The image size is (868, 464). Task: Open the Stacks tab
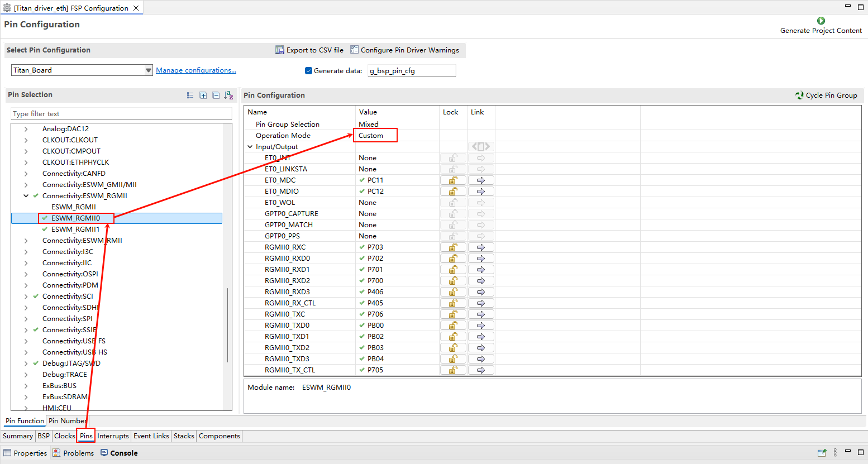coord(184,436)
